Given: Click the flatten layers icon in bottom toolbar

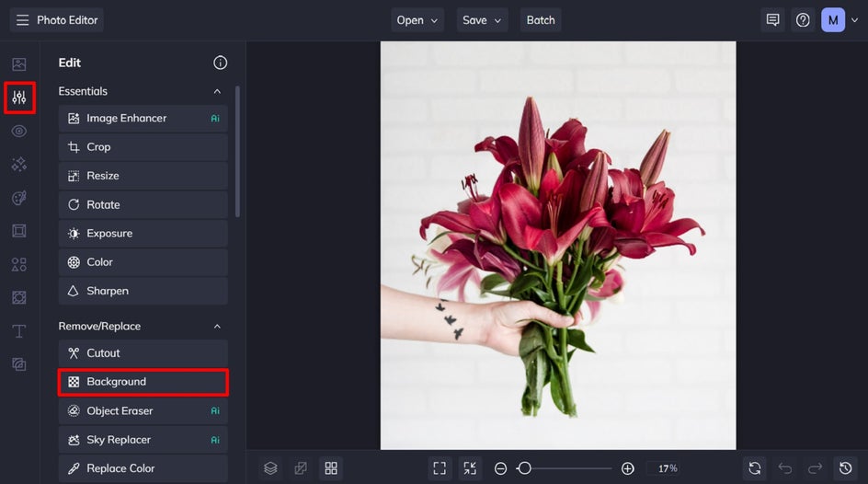Looking at the screenshot, I should 301,468.
